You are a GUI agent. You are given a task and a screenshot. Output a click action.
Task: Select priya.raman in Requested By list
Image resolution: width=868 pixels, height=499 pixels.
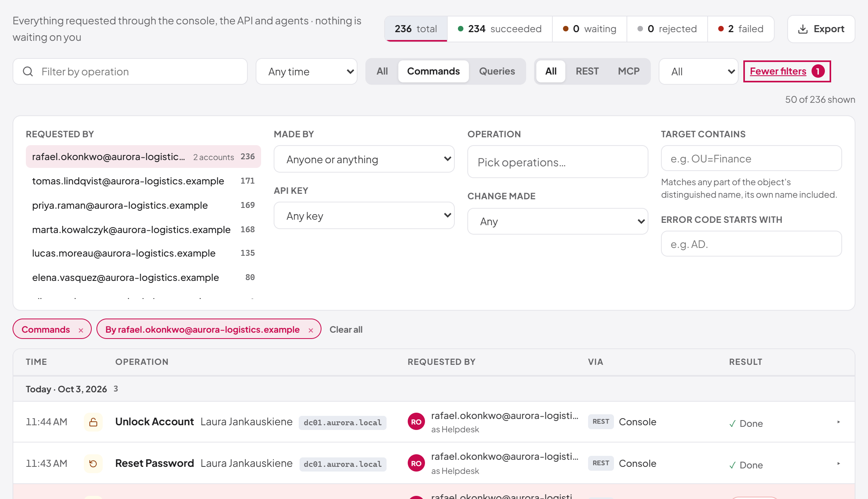click(143, 205)
